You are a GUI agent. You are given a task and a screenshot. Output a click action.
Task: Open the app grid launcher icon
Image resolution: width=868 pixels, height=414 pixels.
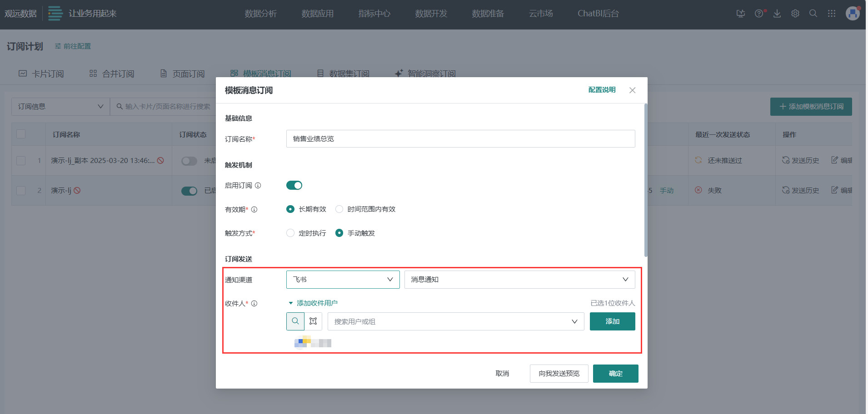coord(832,14)
